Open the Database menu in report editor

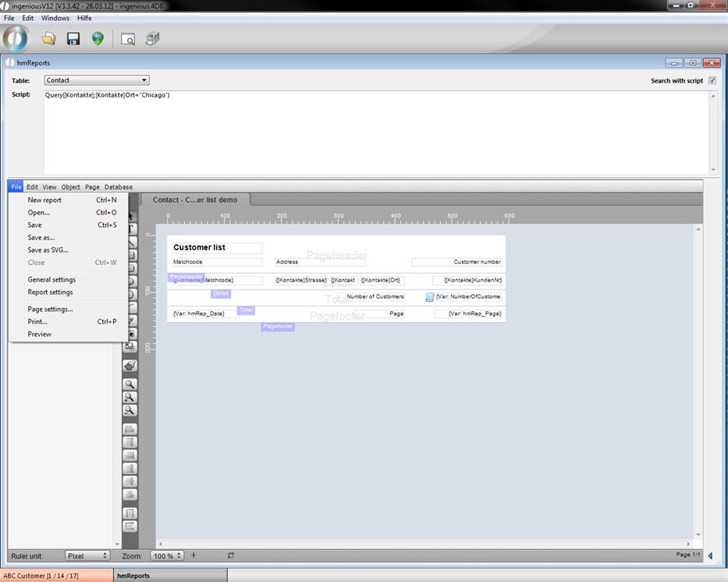coord(119,187)
